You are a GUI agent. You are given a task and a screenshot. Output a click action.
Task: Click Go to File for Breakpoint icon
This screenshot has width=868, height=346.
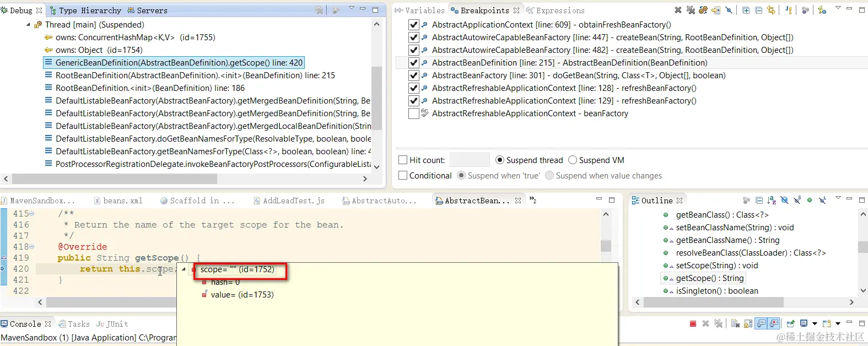click(x=716, y=10)
